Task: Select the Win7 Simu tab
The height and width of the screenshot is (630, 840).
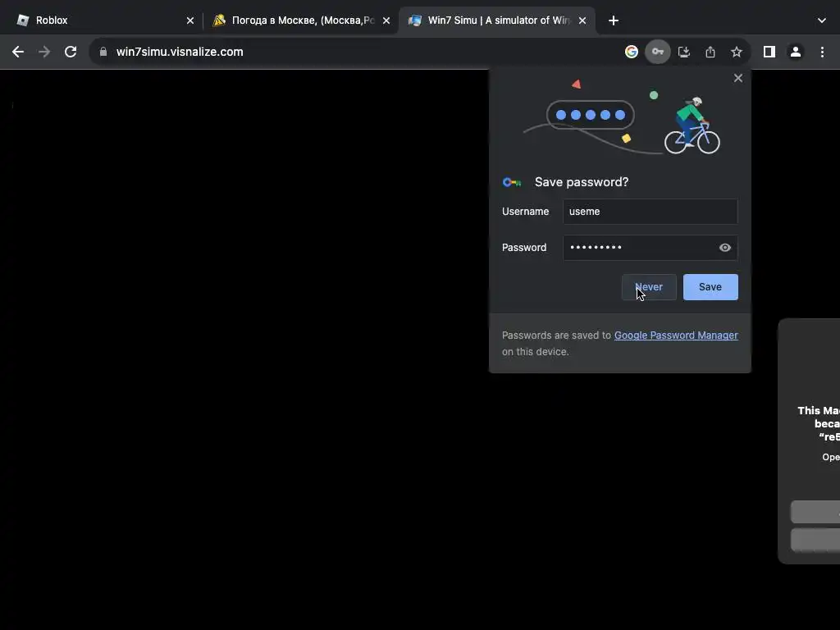Action: point(496,21)
